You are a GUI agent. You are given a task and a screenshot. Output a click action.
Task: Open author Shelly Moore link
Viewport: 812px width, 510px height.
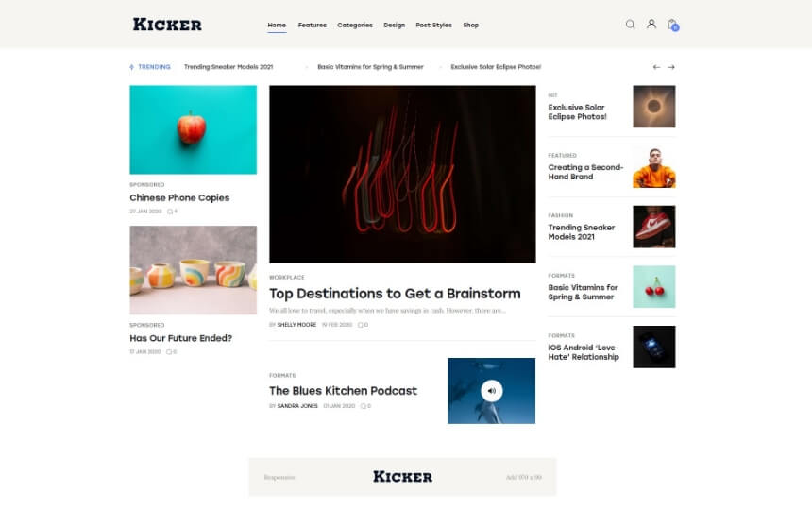pos(296,325)
